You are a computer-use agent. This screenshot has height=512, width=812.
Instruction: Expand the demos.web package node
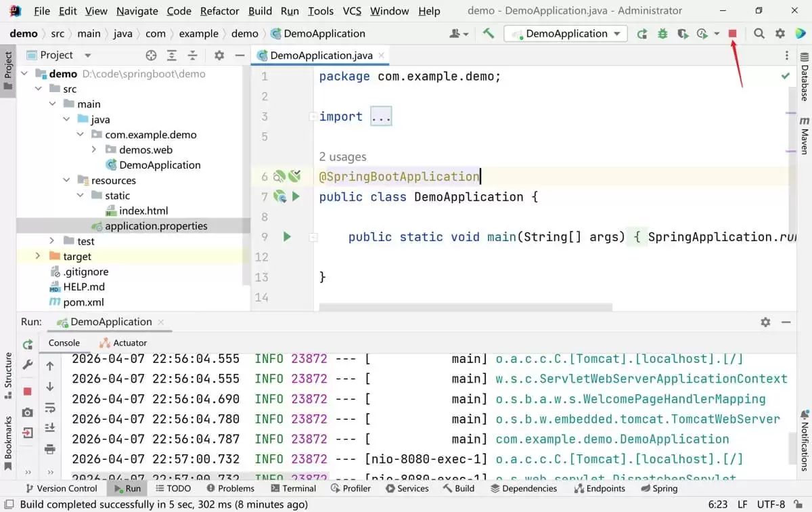coord(94,150)
